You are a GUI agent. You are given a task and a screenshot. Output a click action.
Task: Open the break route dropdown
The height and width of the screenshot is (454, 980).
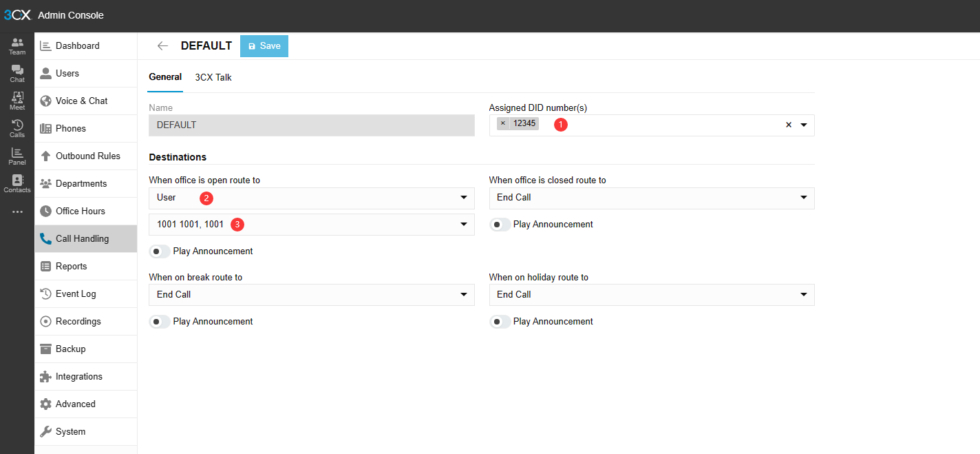(312, 295)
